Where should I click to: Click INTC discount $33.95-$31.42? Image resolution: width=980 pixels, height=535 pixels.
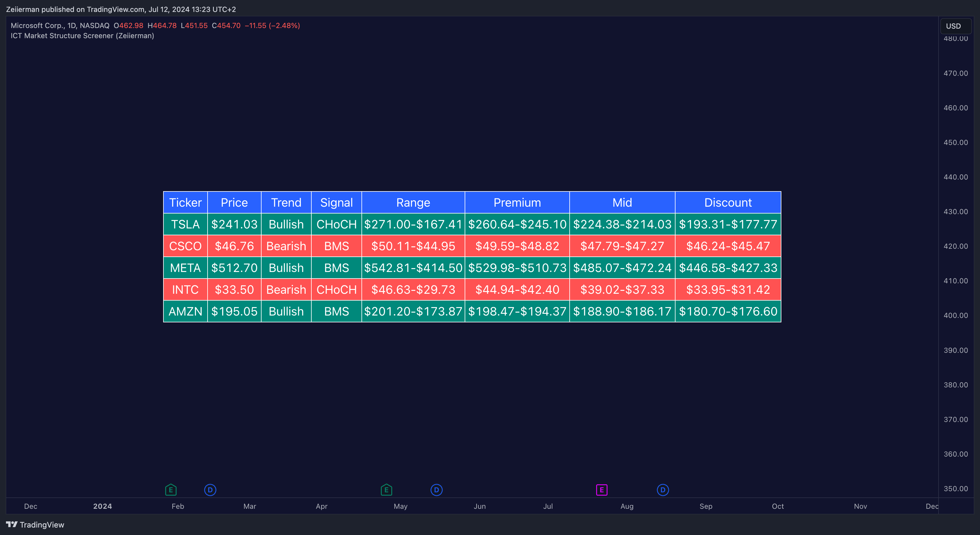(728, 289)
